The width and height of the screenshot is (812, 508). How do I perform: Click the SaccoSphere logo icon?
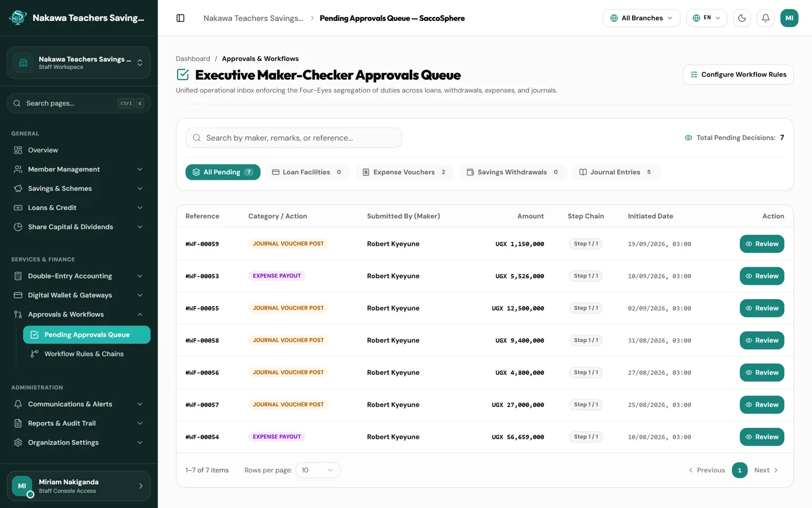[x=18, y=17]
